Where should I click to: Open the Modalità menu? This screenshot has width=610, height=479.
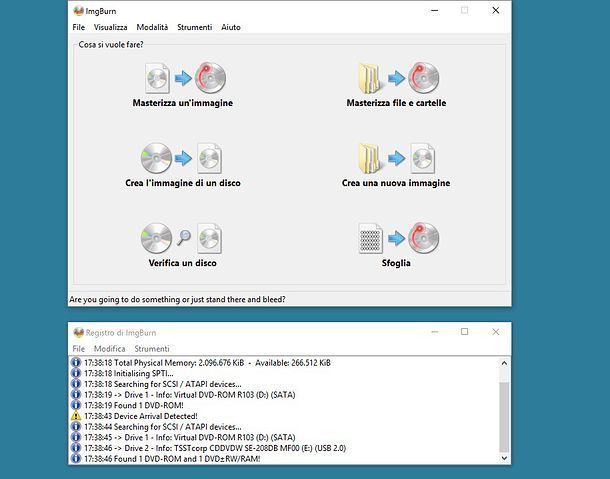coord(152,27)
